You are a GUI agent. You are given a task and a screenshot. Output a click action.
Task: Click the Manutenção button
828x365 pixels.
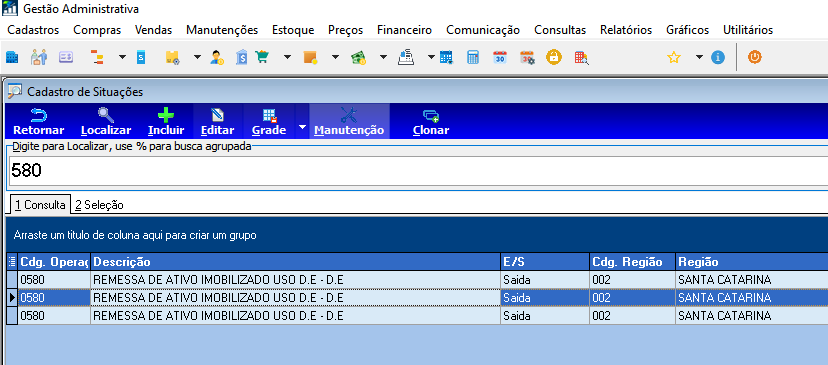[x=349, y=121]
